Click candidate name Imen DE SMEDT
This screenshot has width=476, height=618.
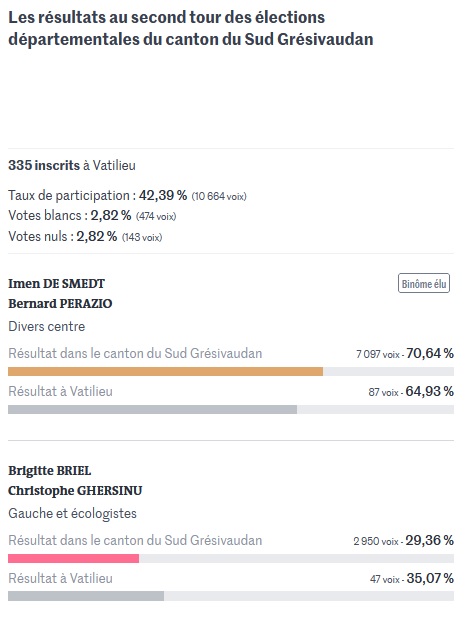pos(56,284)
